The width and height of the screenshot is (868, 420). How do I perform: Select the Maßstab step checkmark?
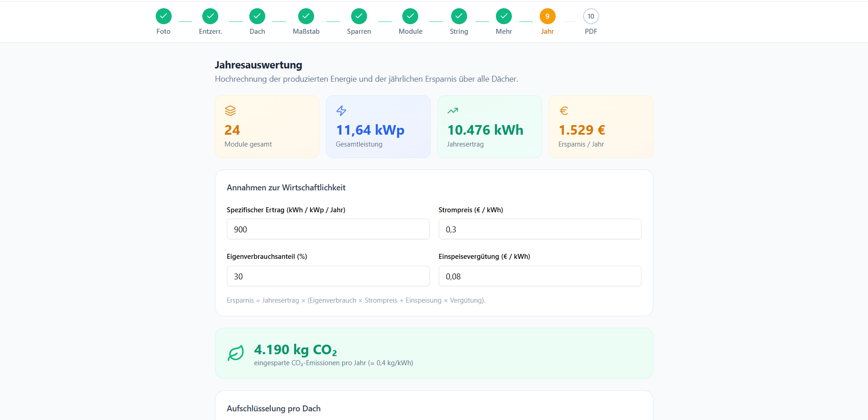point(306,16)
